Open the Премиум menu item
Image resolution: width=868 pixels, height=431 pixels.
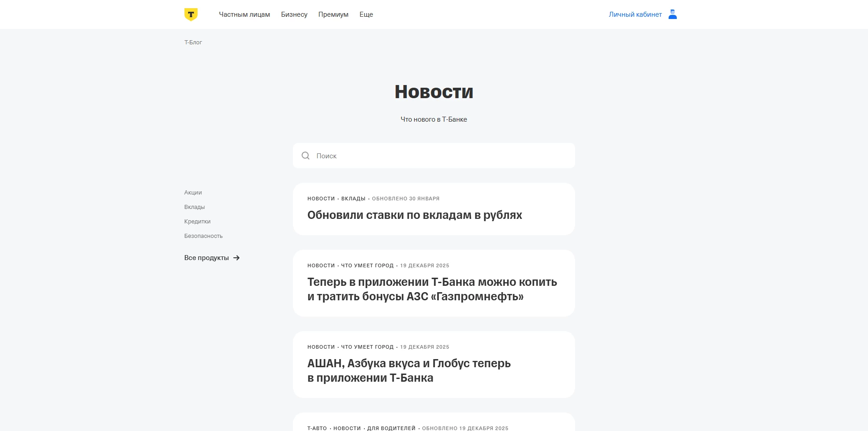click(333, 14)
